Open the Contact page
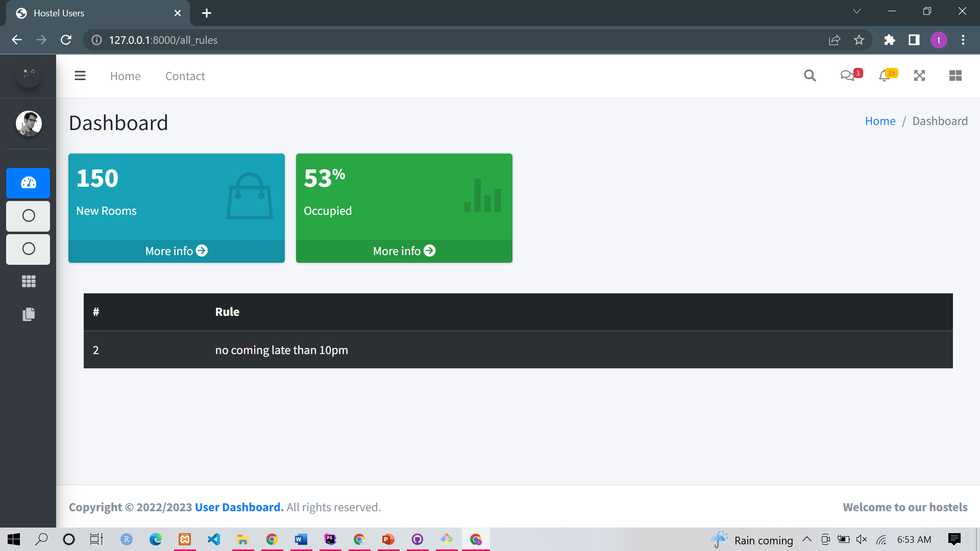Screen dimensions: 980x551 coord(185,76)
